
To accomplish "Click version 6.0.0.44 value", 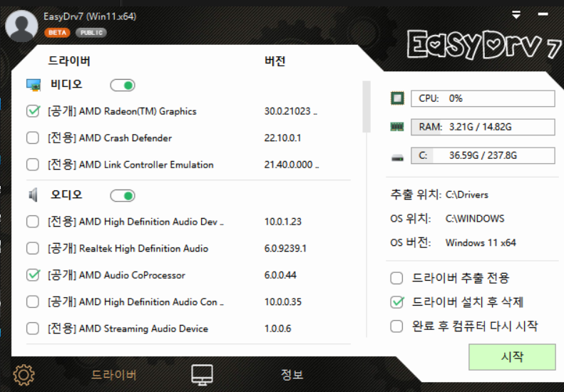I will (280, 275).
